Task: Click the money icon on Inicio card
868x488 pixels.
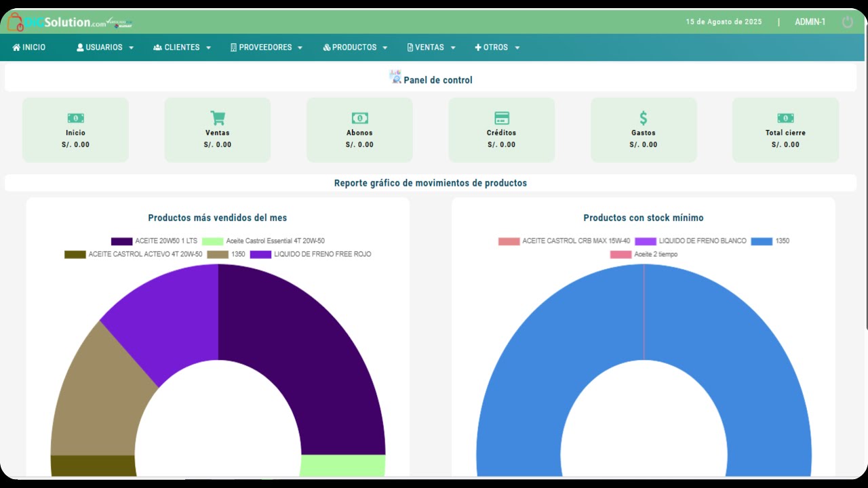Action: point(76,118)
